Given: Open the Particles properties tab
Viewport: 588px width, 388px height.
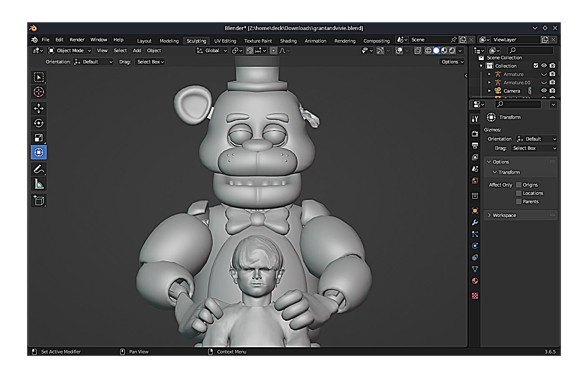Looking at the screenshot, I should (x=475, y=234).
